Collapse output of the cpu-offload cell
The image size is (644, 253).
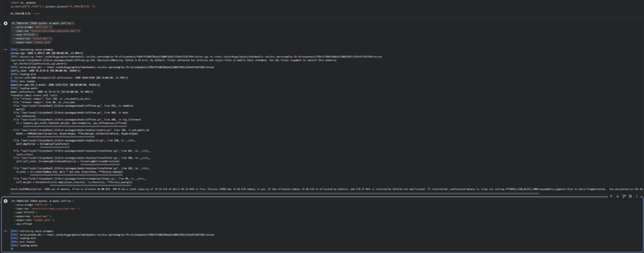6,232
